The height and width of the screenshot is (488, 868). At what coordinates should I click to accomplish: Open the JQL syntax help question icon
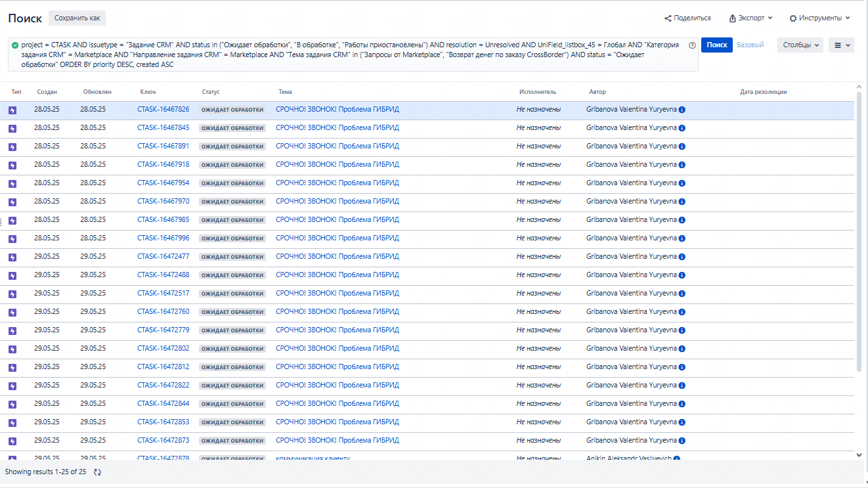pyautogui.click(x=692, y=45)
